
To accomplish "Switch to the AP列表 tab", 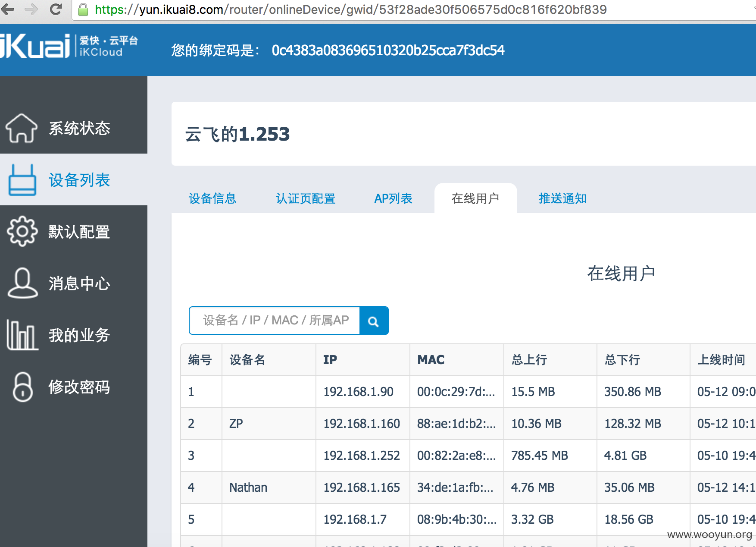I will tap(393, 198).
